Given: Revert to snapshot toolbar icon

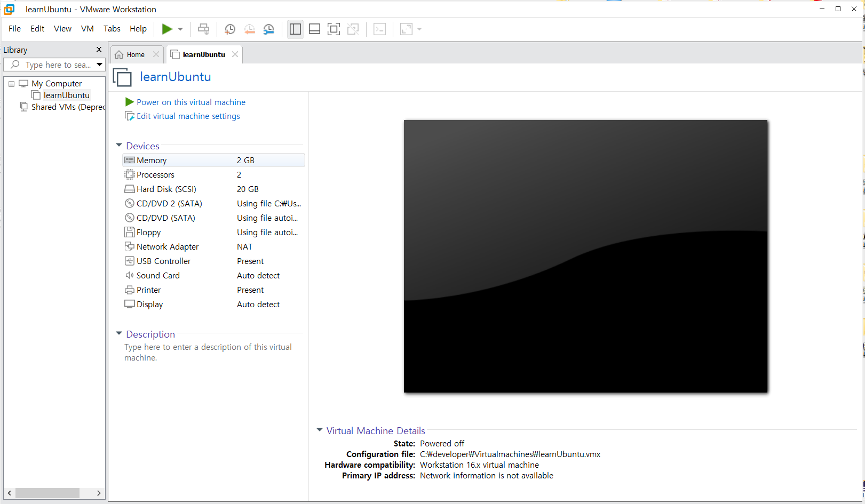Looking at the screenshot, I should [249, 29].
